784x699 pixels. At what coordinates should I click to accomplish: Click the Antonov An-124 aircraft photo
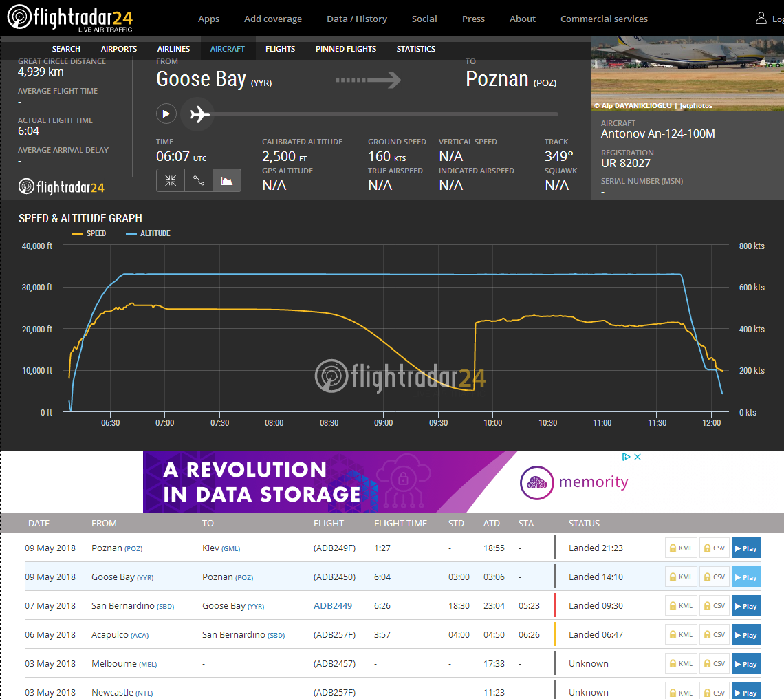coord(687,73)
